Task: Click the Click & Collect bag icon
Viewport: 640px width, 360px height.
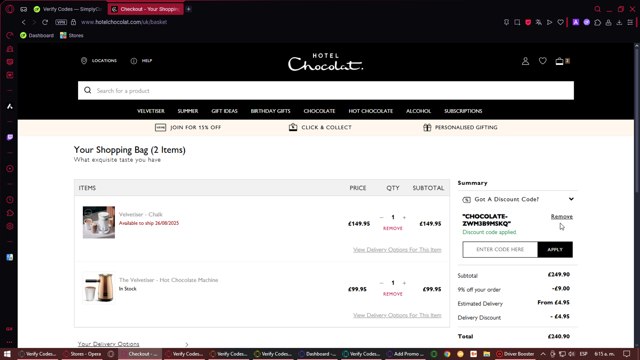Action: [293, 127]
